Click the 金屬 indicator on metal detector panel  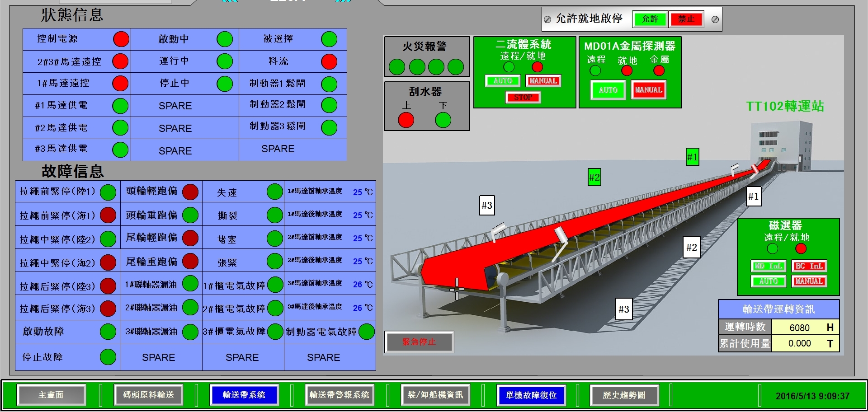click(x=659, y=70)
